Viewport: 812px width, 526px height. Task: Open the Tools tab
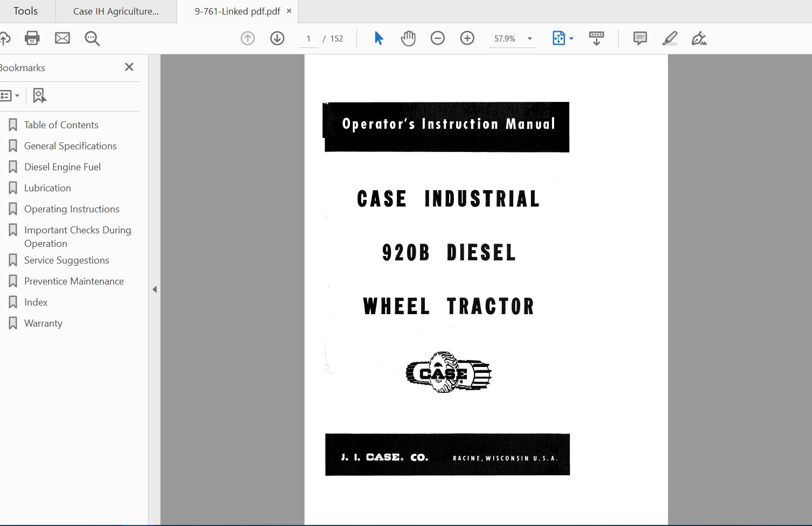(25, 11)
